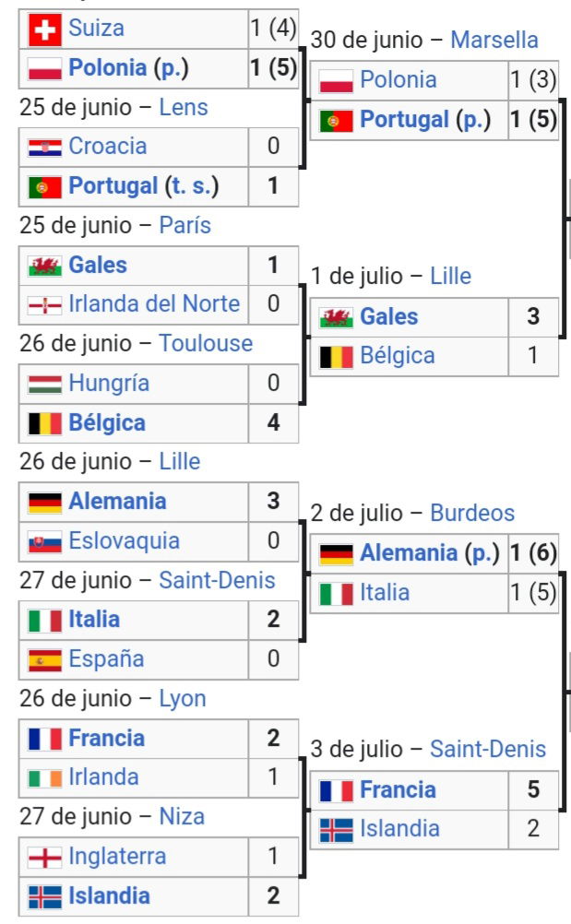Click the Ireland flag icon beside Irlanda

(45, 778)
